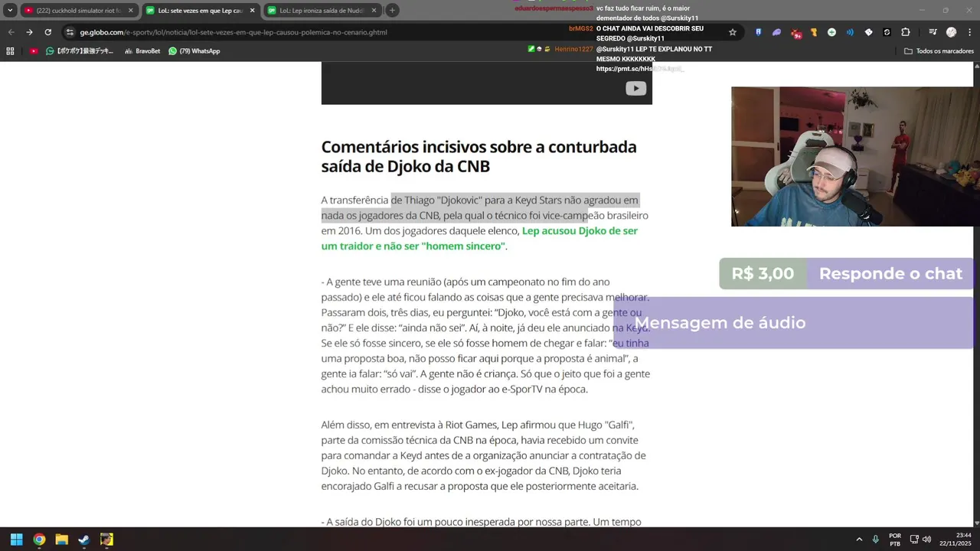View site information icon in address bar
The height and width of the screenshot is (551, 980).
(x=70, y=32)
